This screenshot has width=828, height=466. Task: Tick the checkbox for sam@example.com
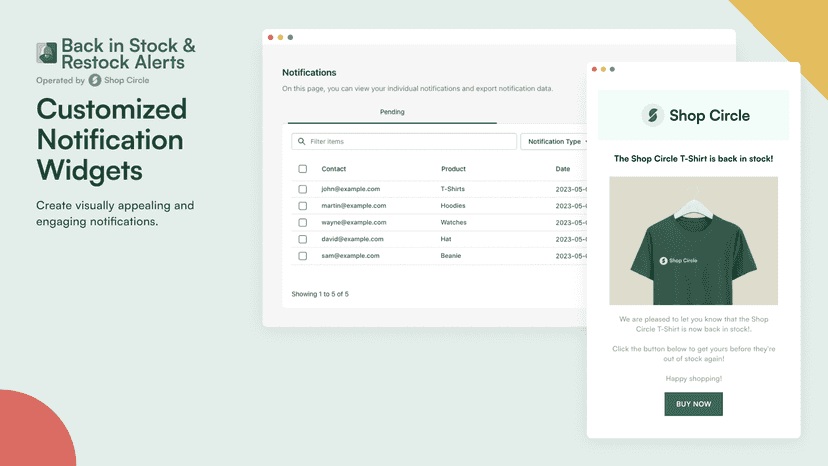click(303, 256)
